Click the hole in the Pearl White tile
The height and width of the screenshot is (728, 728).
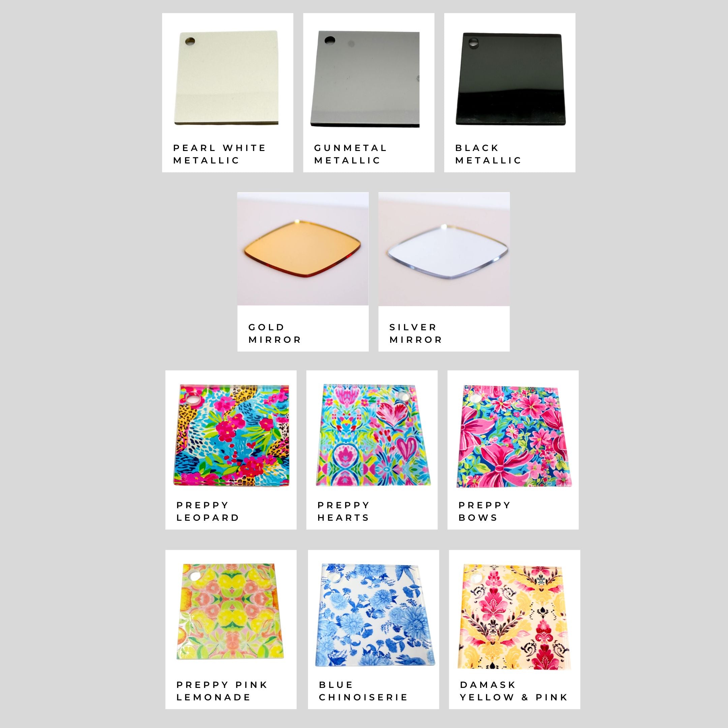pos(190,41)
